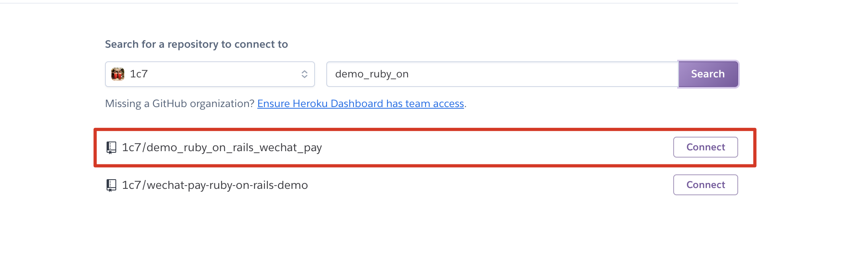868x263 pixels.
Task: Click the repository icon beside demo_ruby_on_rails_wechat_pay
Action: [x=111, y=148]
